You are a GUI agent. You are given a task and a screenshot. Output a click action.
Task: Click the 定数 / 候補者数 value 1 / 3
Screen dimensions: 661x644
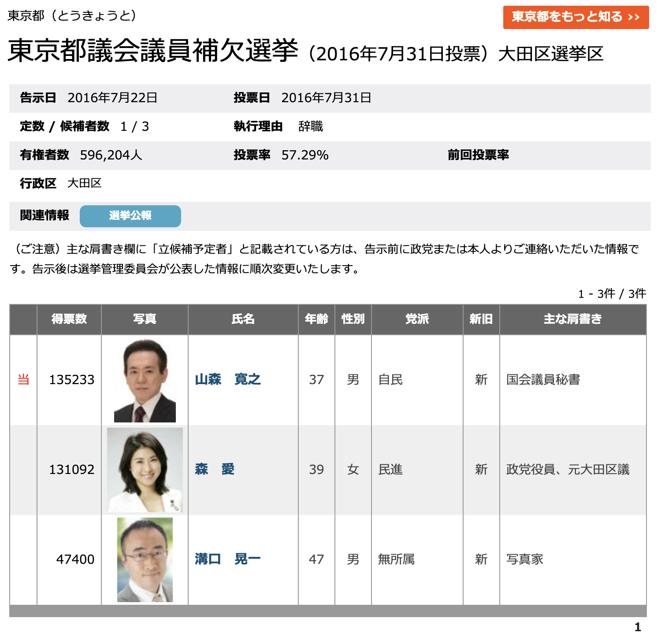click(135, 127)
